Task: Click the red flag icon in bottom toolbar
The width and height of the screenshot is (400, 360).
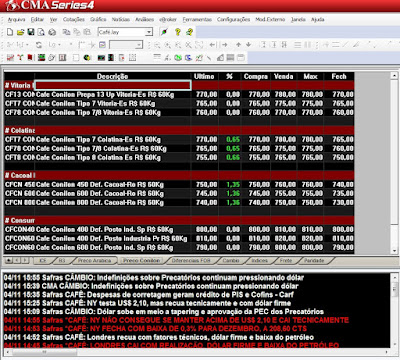Action: [30, 58]
